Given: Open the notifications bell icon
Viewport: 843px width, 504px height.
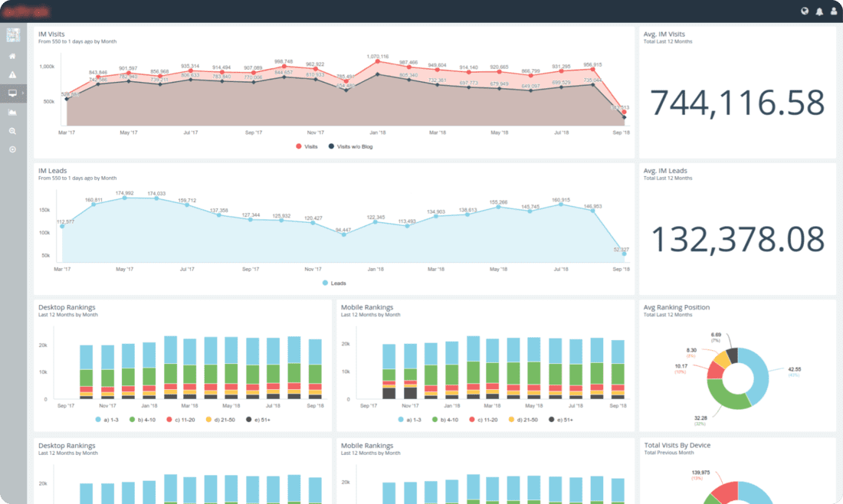Looking at the screenshot, I should tap(819, 11).
